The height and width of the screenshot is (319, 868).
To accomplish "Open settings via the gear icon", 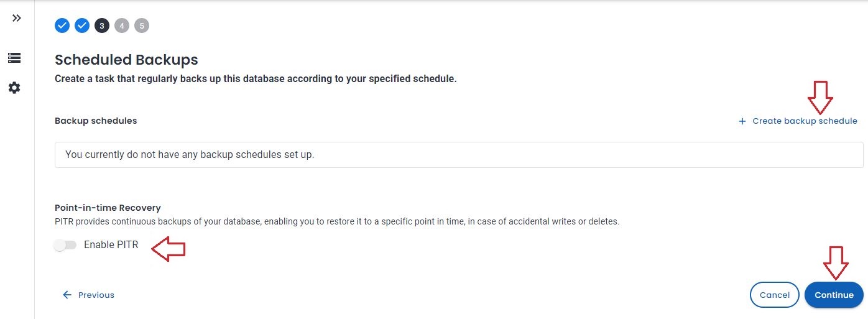I will tap(14, 88).
